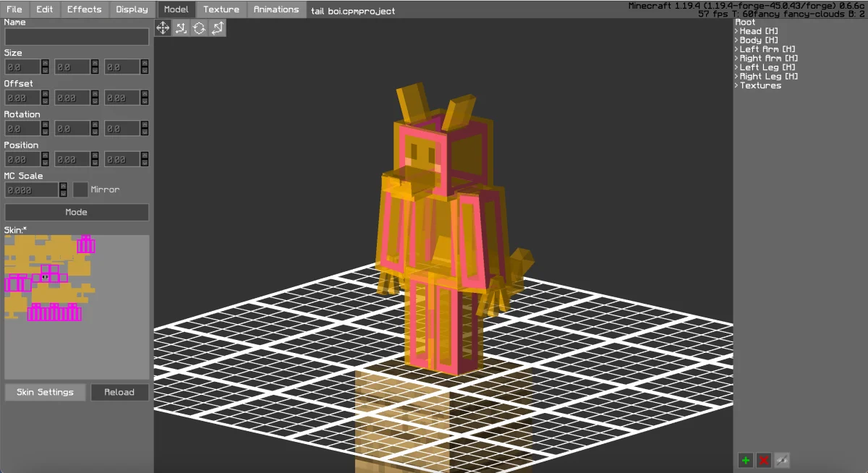Expand the Right Leg [H] node arrow

[736, 76]
